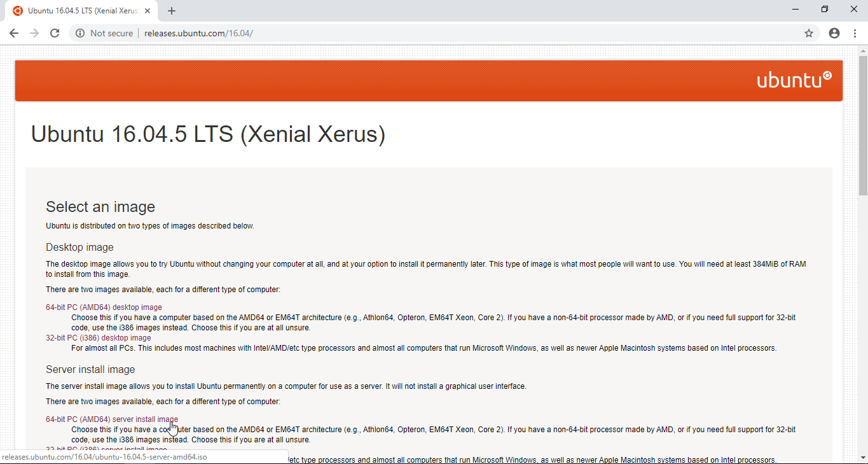Open the Chrome profile avatar menu

(x=834, y=33)
